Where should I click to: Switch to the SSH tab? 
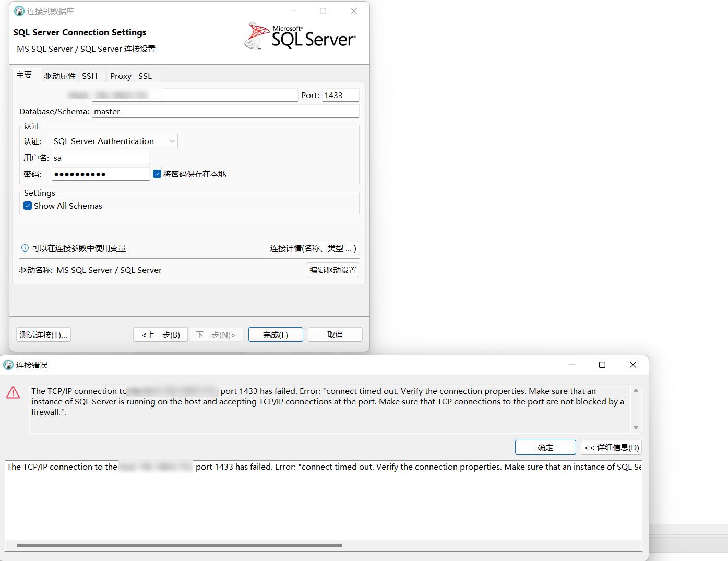[x=91, y=76]
